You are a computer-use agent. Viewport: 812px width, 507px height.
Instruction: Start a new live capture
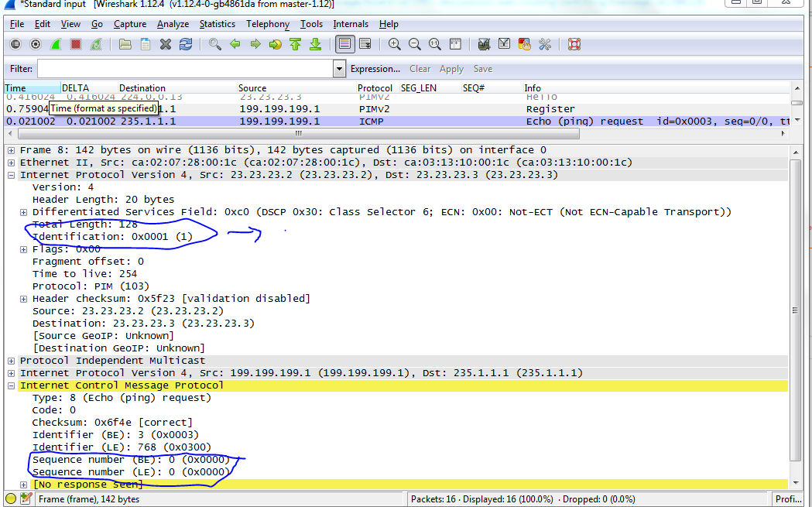55,44
